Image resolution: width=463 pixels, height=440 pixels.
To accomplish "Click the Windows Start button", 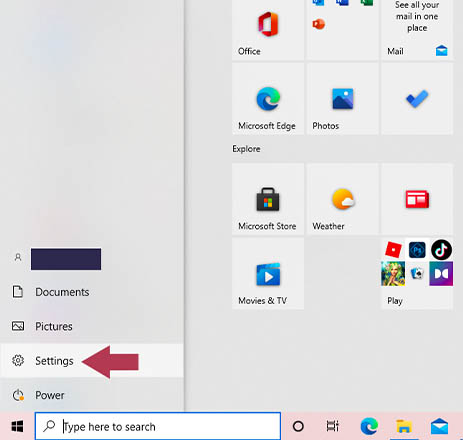I will coord(17,426).
